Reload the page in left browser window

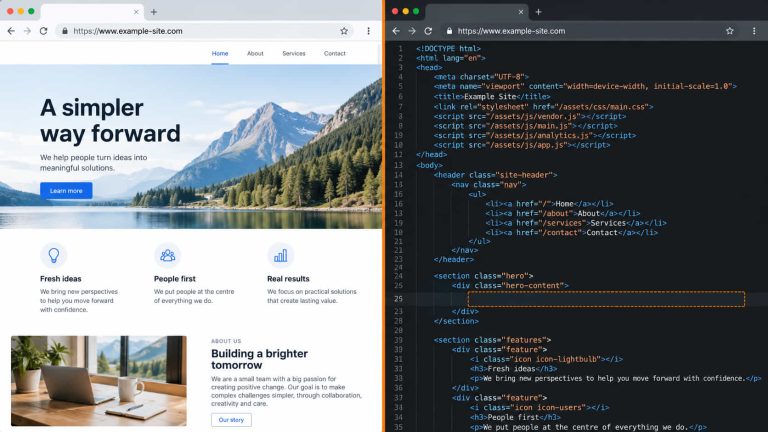pos(44,31)
